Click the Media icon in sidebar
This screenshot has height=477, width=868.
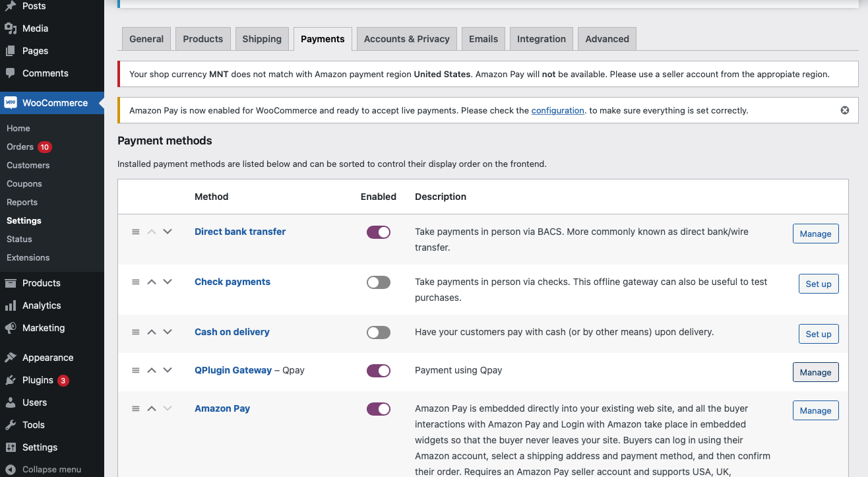11,28
